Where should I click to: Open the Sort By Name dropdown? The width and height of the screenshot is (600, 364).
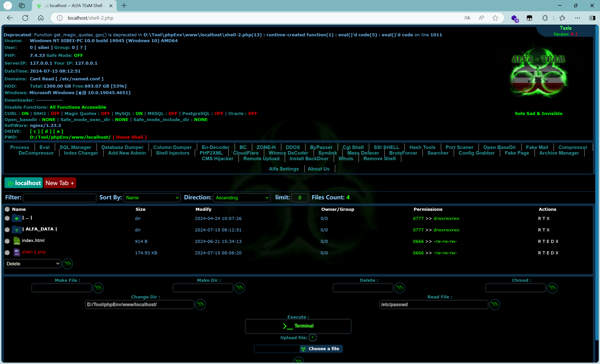[152, 197]
